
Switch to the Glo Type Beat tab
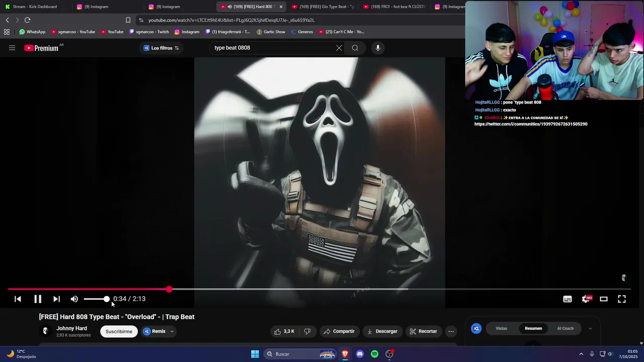coord(324,7)
